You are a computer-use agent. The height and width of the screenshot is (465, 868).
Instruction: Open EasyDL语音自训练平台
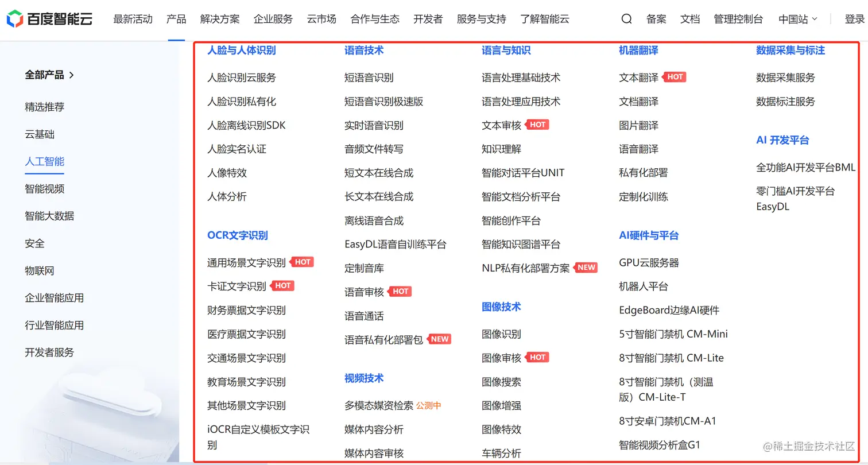tap(396, 244)
